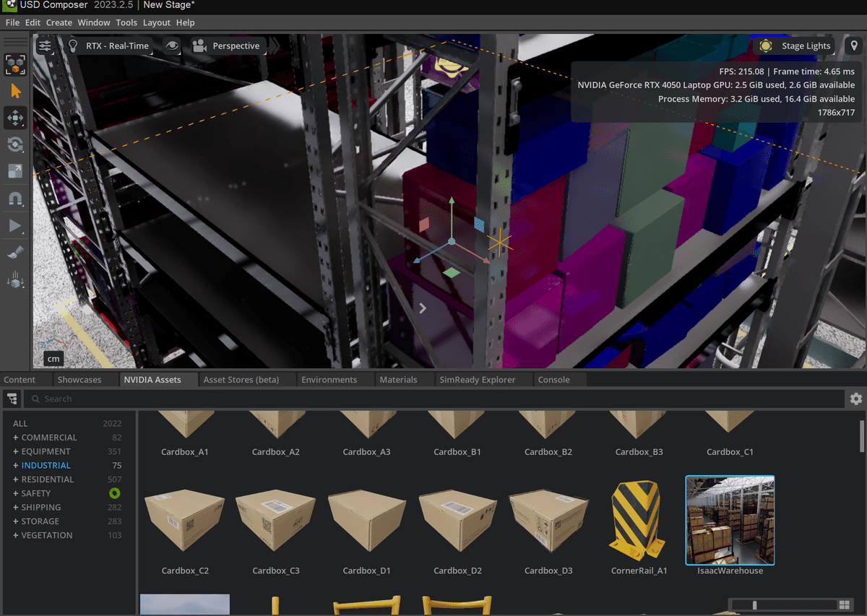Click the Cardbox_C1 label
The image size is (867, 616).
730,452
